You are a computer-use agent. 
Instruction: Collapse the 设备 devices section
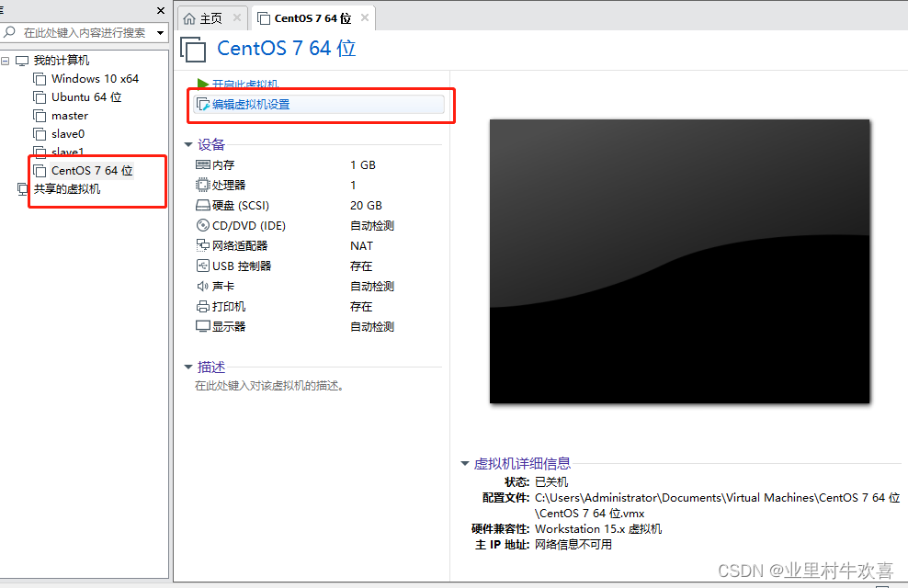(188, 144)
